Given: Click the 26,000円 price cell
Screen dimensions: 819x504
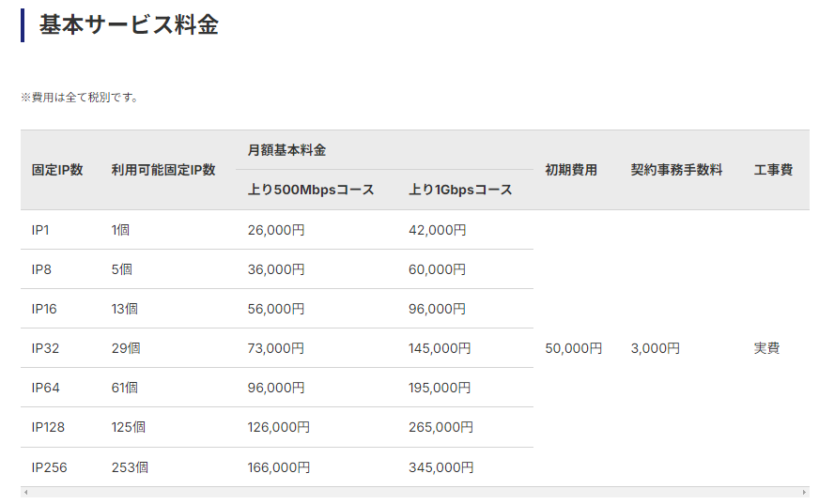Looking at the screenshot, I should tap(276, 230).
